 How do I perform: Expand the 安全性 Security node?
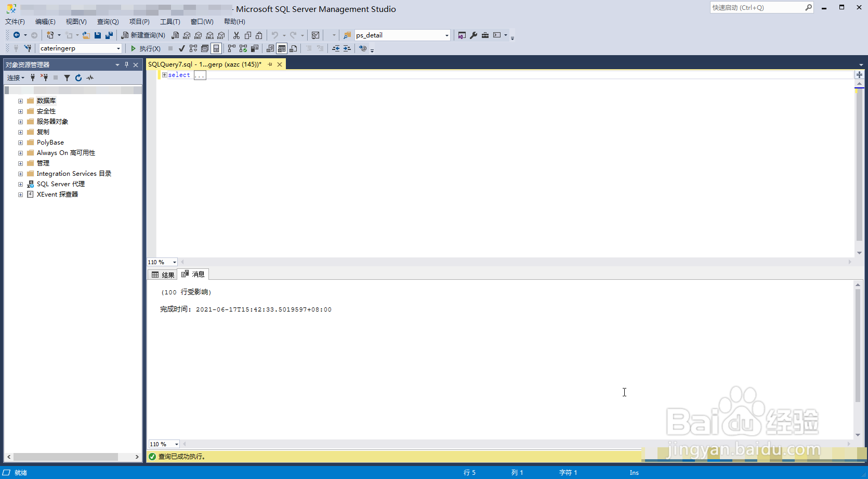(20, 111)
